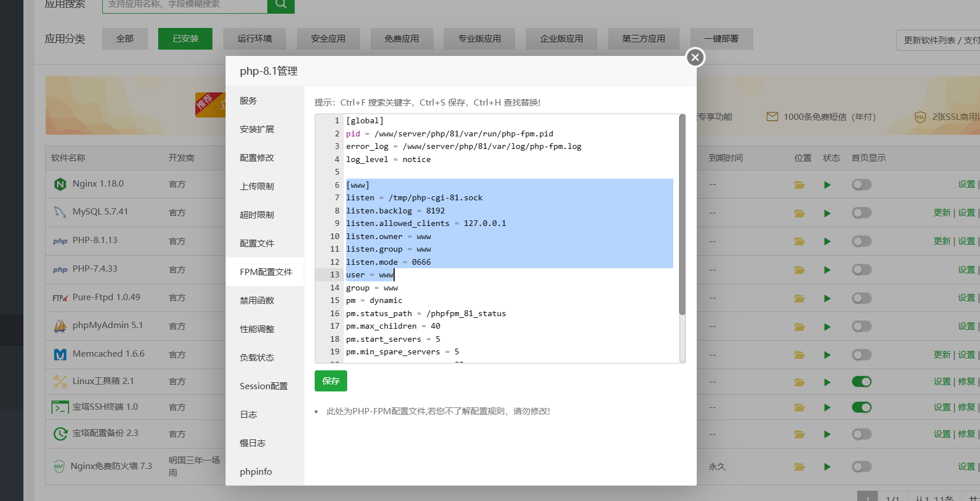Click the status play icon for PHP-7.4.33
980x501 pixels.
point(827,270)
